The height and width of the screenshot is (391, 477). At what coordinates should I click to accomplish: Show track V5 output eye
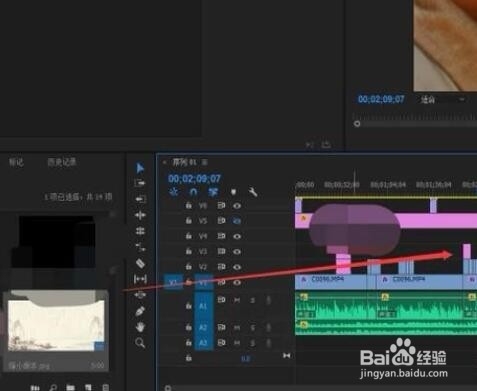(x=237, y=221)
